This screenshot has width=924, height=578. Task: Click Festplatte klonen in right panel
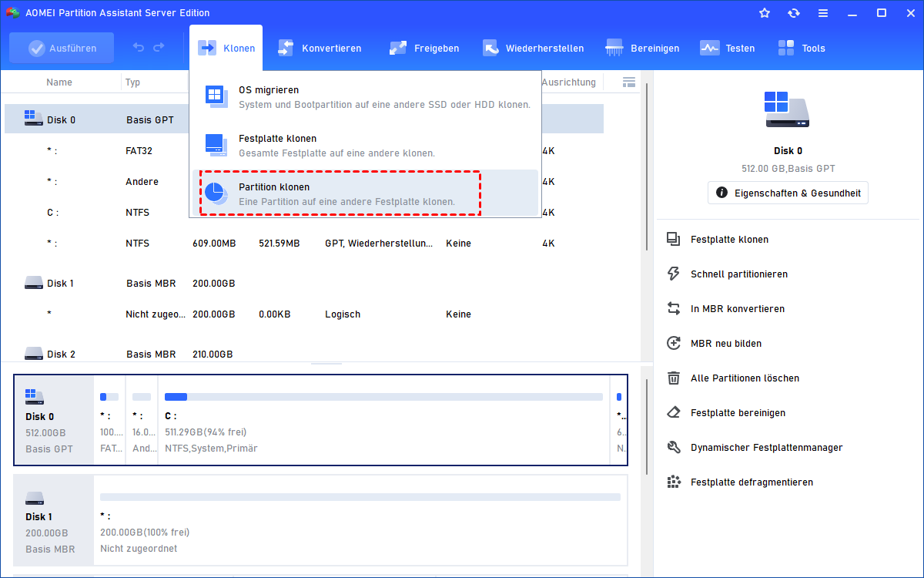pos(729,240)
